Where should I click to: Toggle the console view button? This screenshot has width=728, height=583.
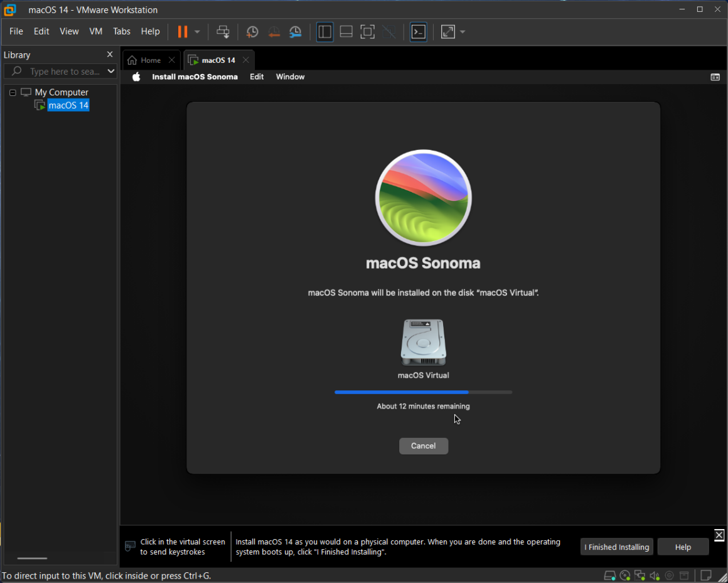tap(419, 31)
